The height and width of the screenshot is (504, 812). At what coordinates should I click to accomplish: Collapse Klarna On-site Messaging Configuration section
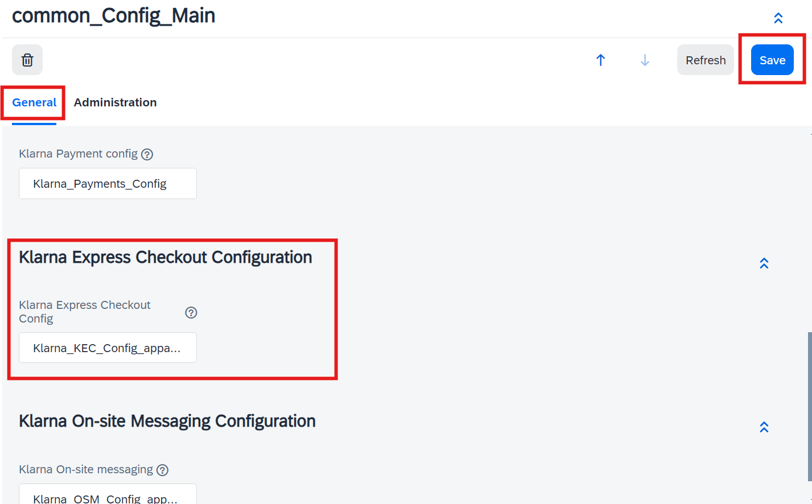[764, 427]
